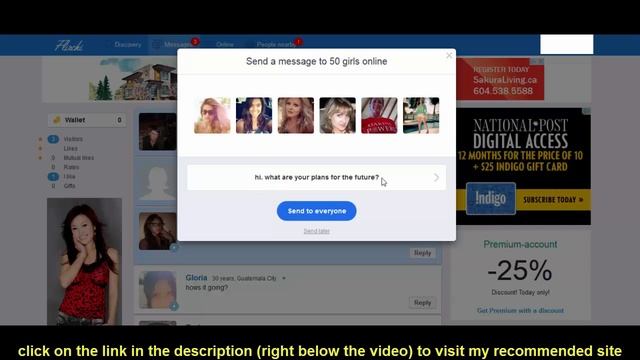Click Get Premium with a discount link
Image resolution: width=640 pixels, height=360 pixels.
point(520,311)
